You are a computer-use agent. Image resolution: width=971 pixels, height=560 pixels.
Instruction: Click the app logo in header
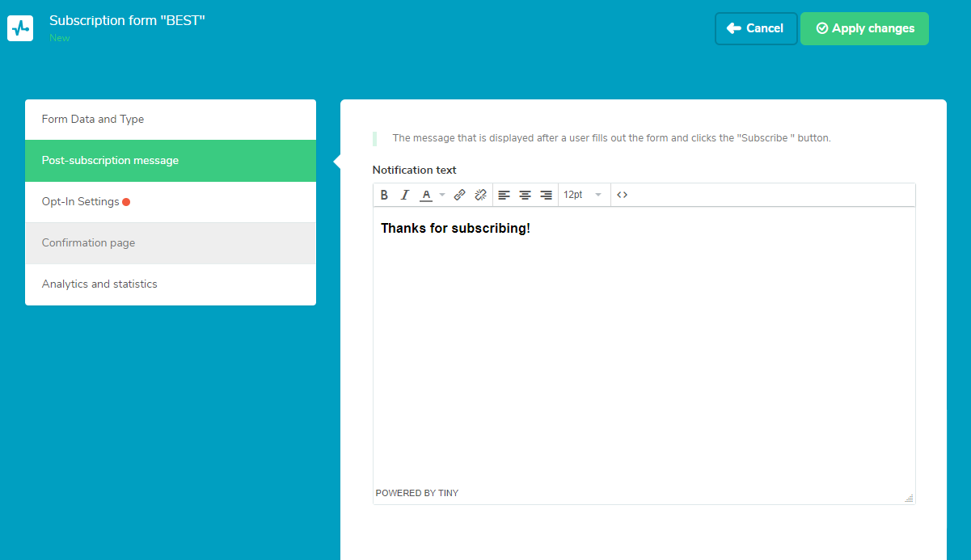(20, 28)
